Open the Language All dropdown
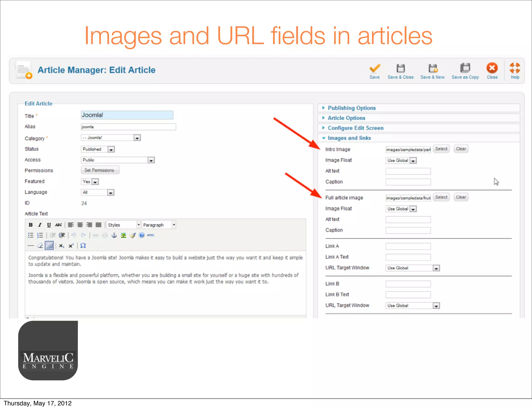Viewport: 532px width, 409px height. (97, 192)
